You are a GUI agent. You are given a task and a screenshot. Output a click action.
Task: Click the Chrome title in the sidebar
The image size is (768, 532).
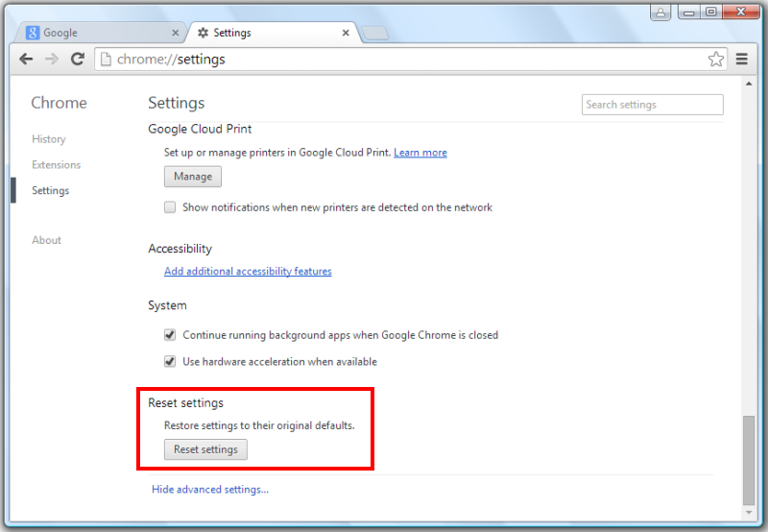[59, 103]
